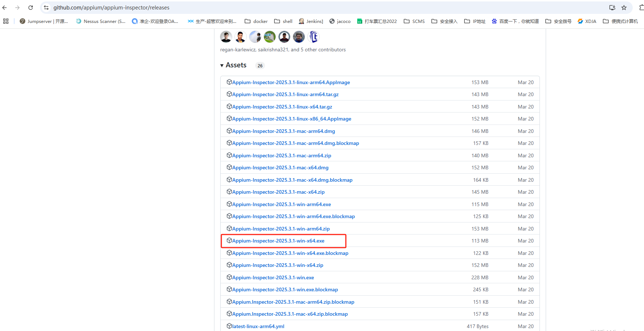
Task: Open 百度一下 bookmark
Action: pyautogui.click(x=515, y=21)
